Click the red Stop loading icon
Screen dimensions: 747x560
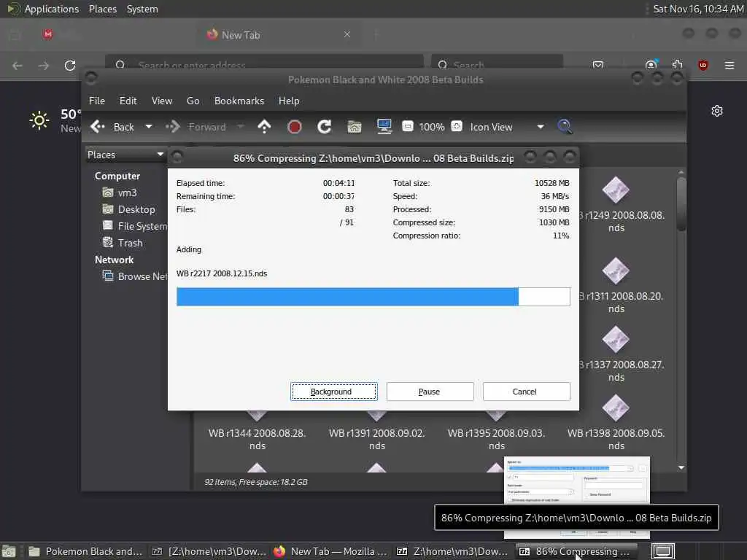tap(295, 127)
